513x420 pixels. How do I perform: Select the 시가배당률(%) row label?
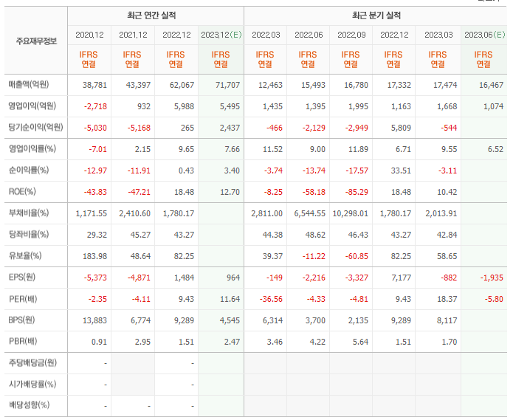point(32,385)
